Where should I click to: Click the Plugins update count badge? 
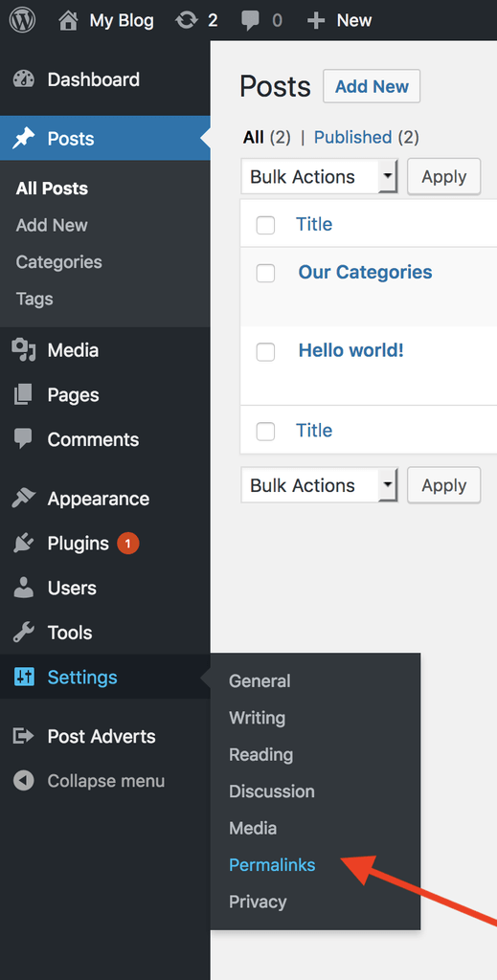click(127, 544)
